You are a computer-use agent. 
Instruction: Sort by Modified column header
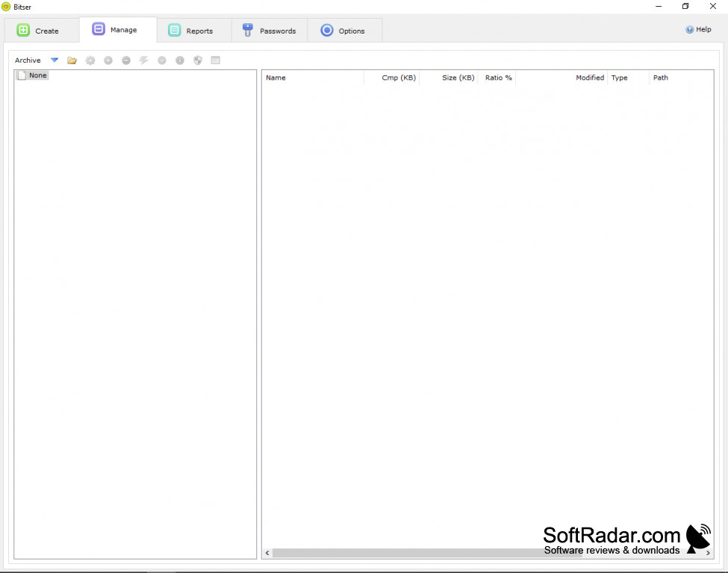pyautogui.click(x=561, y=78)
